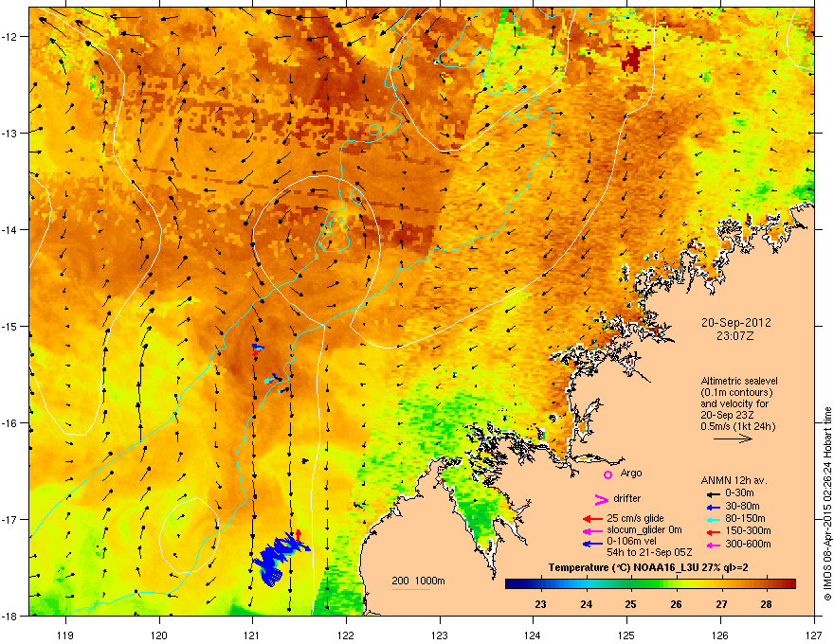The height and width of the screenshot is (644, 834).
Task: Click the magenta arrow beside slocum_glider 0m
Action: coord(592,531)
